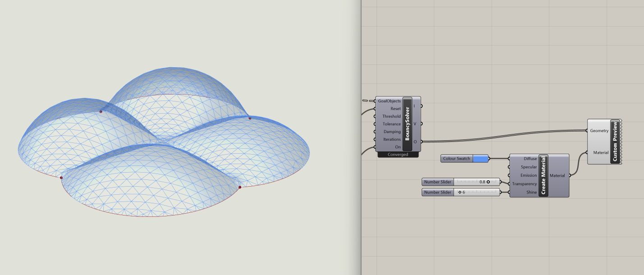
Task: Click the Emission input on Create Material
Action: coord(529,175)
